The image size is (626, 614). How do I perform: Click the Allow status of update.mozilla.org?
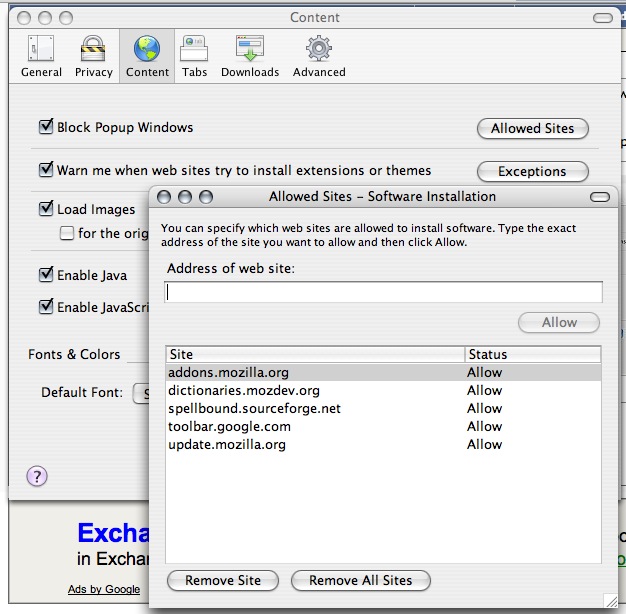(x=484, y=444)
